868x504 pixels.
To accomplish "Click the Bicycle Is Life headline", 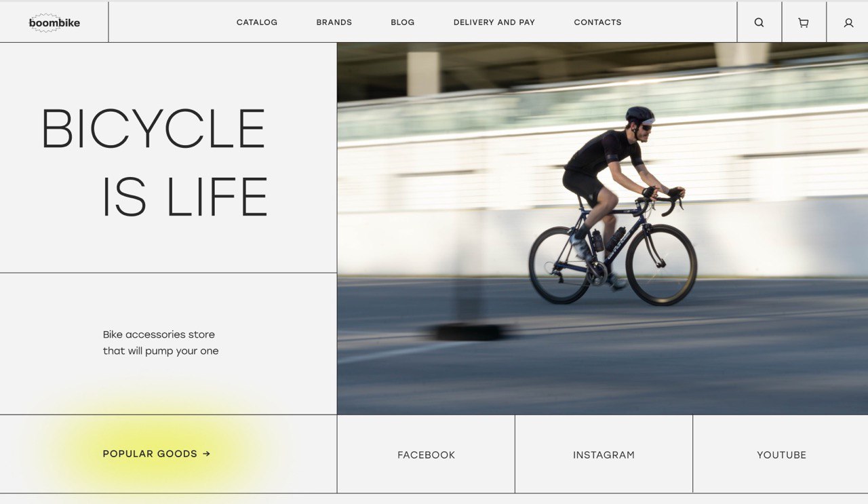I will (155, 163).
